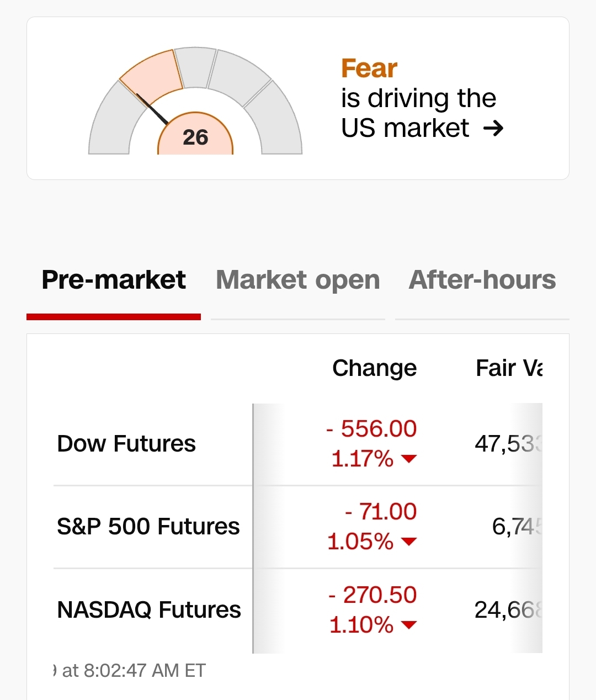Click the Dow Futures red down triangle
The image size is (596, 700).
point(409,459)
